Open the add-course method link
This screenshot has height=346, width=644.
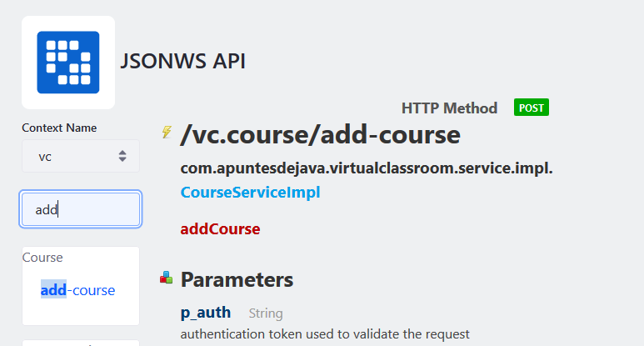click(x=77, y=290)
